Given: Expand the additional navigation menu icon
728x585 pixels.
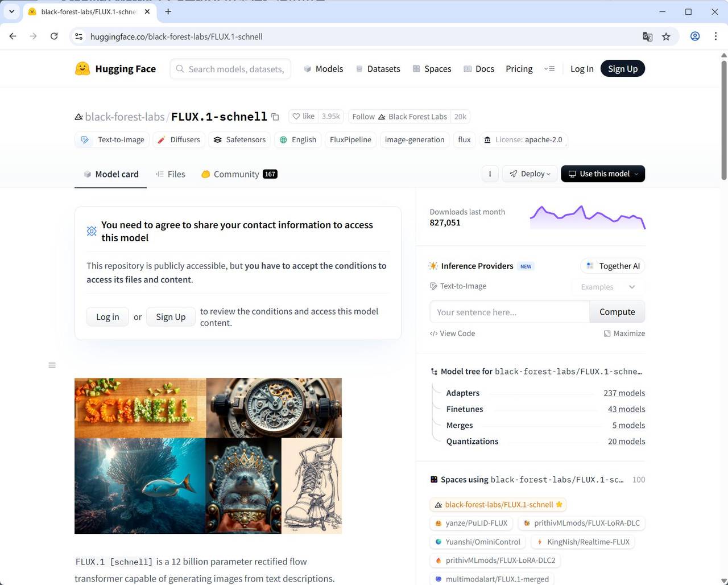Looking at the screenshot, I should click(x=549, y=69).
